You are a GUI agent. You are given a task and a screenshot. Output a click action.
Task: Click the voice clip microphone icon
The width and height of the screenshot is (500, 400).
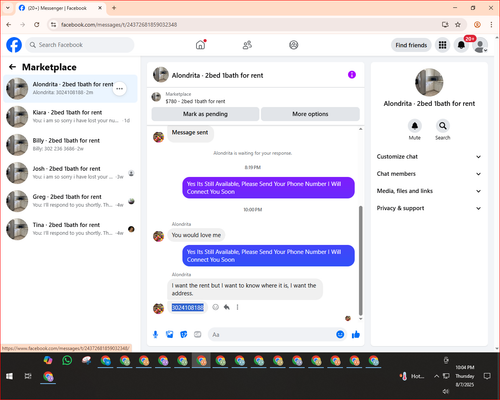click(155, 334)
